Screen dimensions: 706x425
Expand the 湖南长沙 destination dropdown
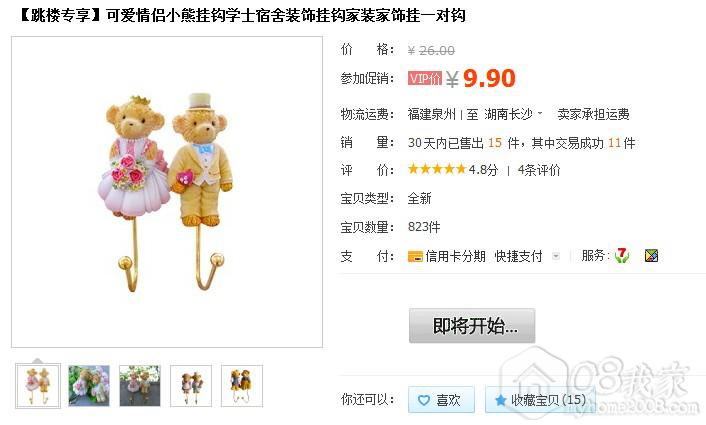(x=540, y=113)
